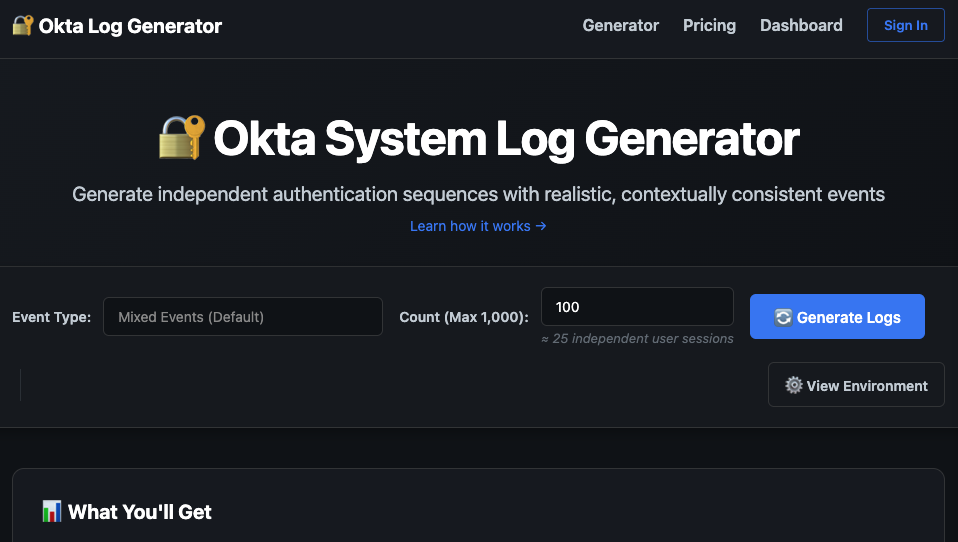
Task: Click the 25 independent user sessions hint
Action: (637, 339)
